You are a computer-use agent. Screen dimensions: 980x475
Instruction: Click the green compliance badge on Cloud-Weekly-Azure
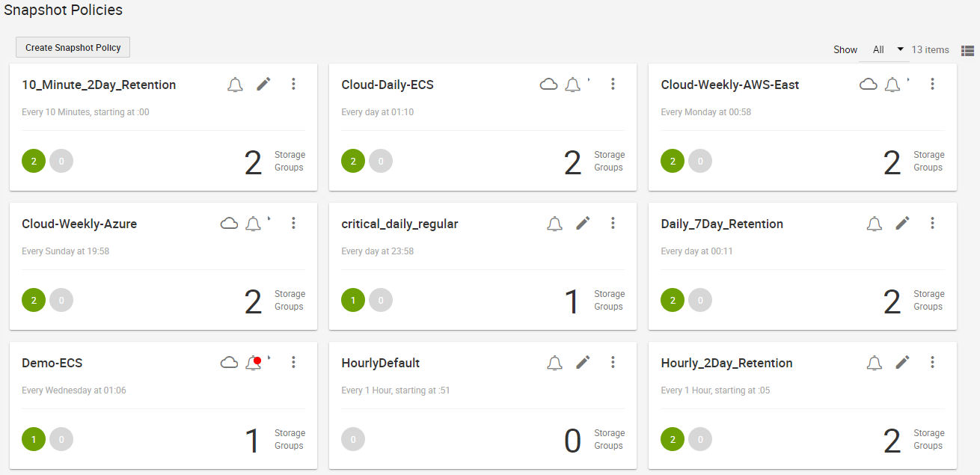pyautogui.click(x=34, y=301)
